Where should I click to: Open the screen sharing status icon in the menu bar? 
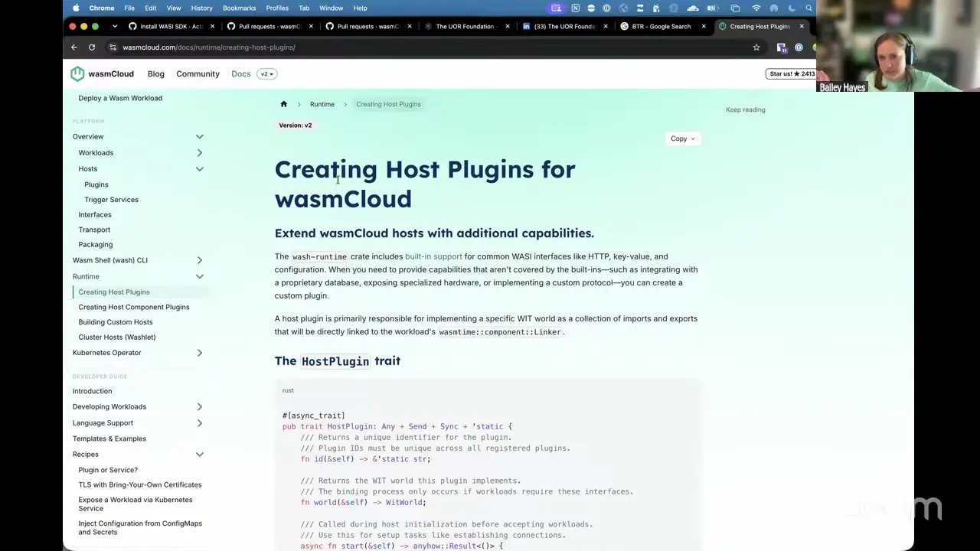point(557,8)
